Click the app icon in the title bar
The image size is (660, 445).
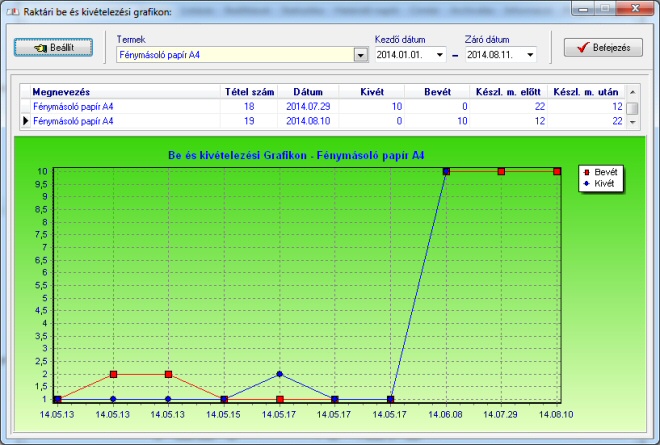pos(13,11)
